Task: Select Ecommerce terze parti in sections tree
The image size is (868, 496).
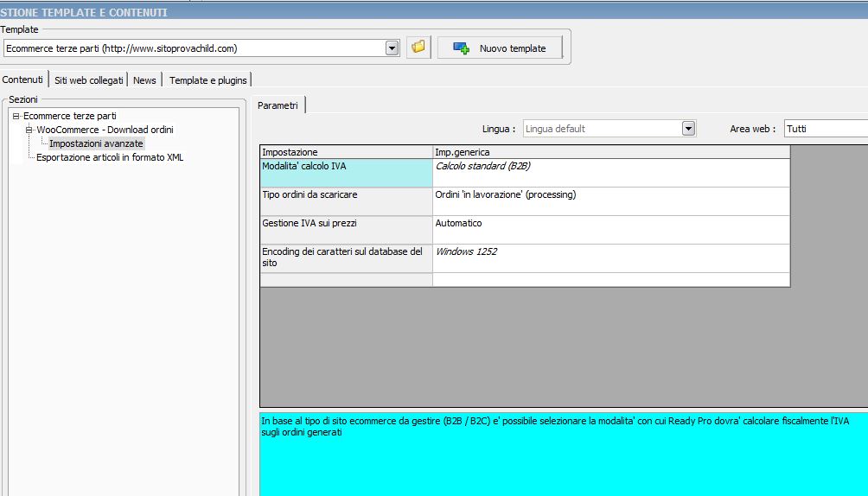Action: coord(70,116)
